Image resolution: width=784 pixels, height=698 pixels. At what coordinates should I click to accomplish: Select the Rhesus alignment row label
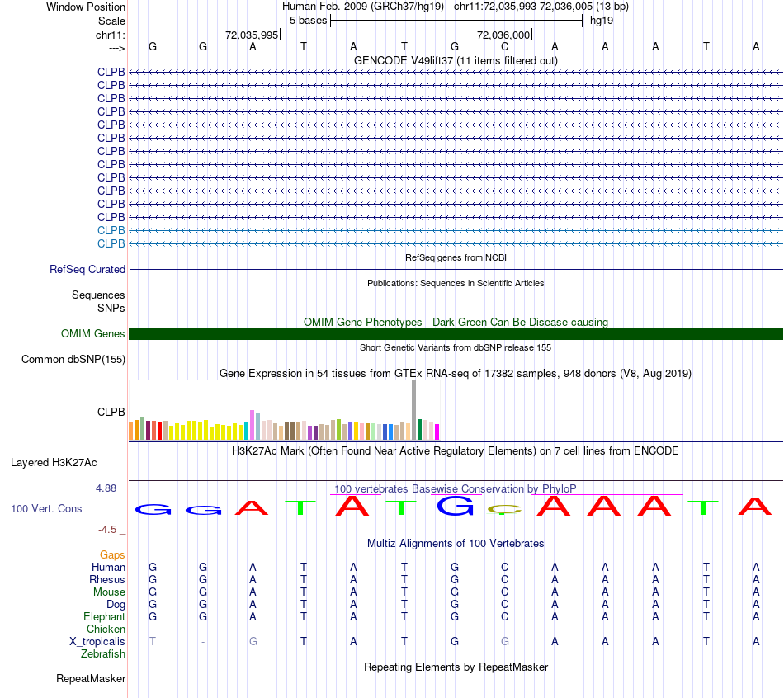107,579
